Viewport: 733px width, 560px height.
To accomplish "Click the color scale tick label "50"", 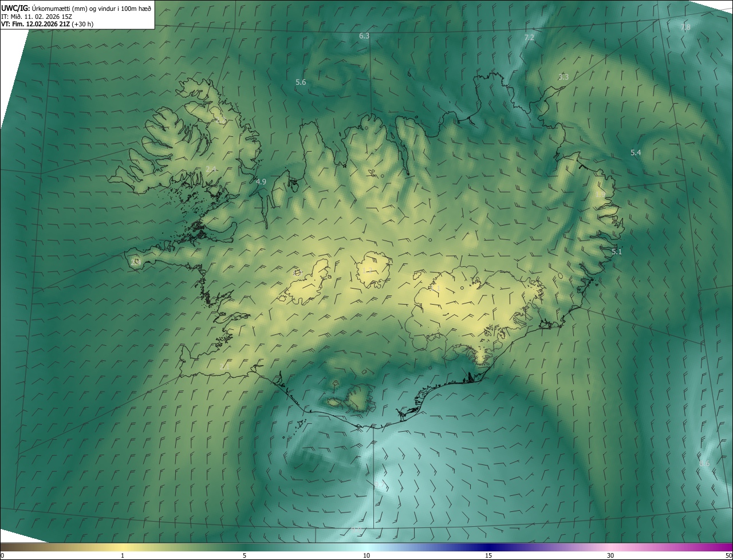I will pos(728,555).
